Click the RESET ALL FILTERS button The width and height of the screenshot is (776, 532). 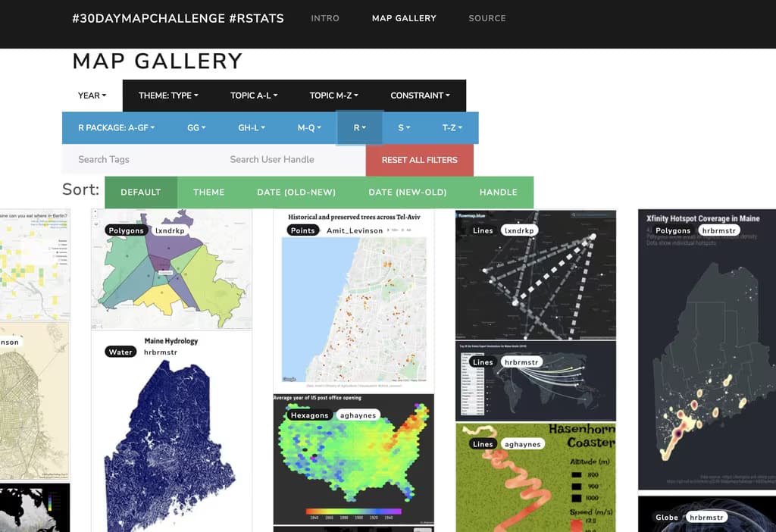pos(419,160)
